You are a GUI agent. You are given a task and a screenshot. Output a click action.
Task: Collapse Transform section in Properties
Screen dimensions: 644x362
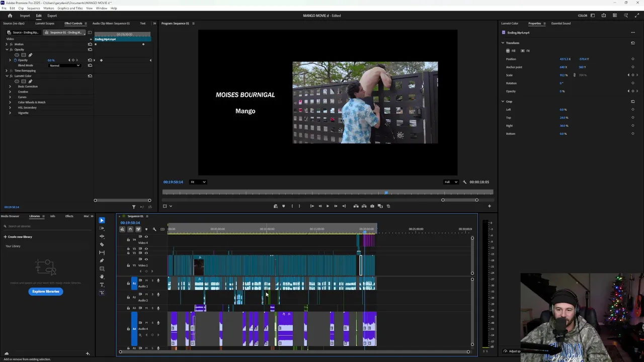point(503,43)
